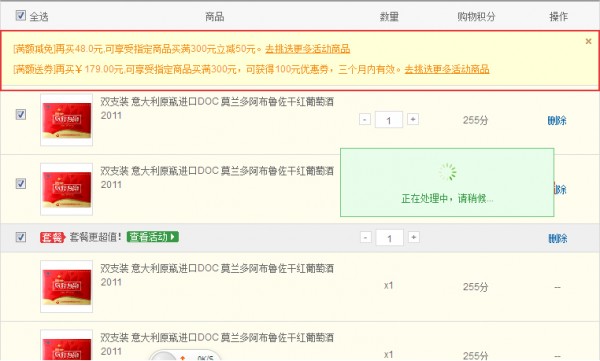
Task: Increase quantity of first wine item
Action: click(412, 119)
